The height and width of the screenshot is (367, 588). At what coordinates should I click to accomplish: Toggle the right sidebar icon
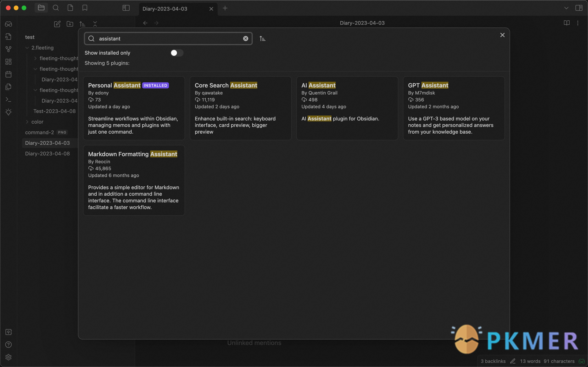(x=579, y=8)
